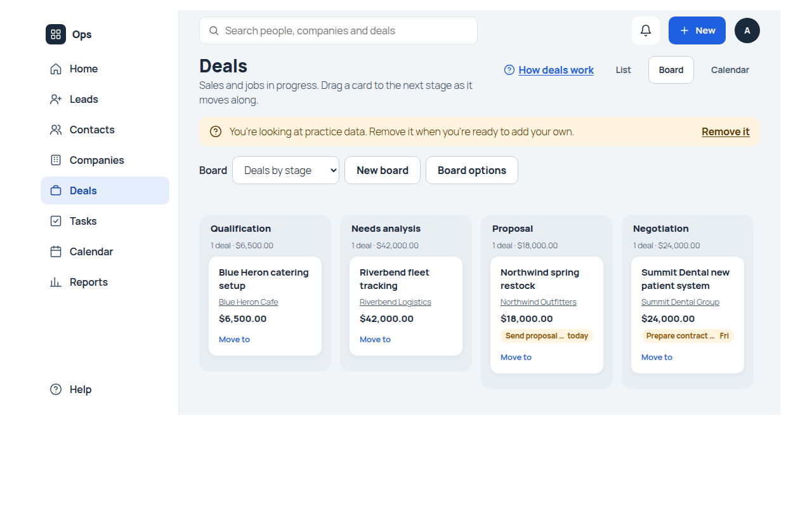The width and height of the screenshot is (812, 508).
Task: Click the search magnifier icon
Action: click(214, 30)
